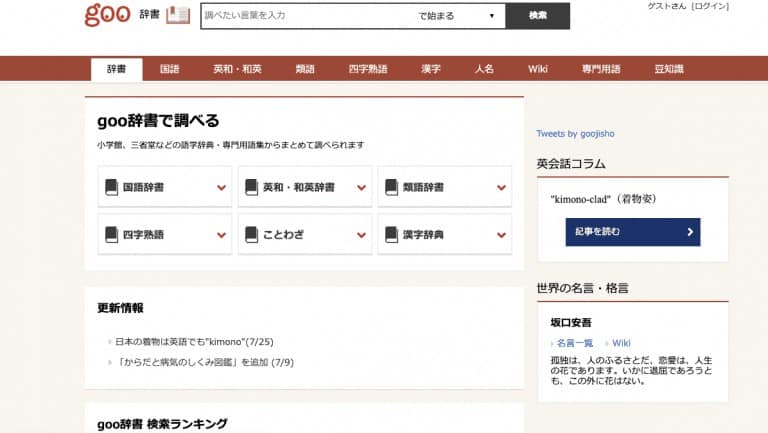Image resolution: width=768 pixels, height=433 pixels.
Task: Click the 英和・和英辞書 card label
Action: coord(299,187)
